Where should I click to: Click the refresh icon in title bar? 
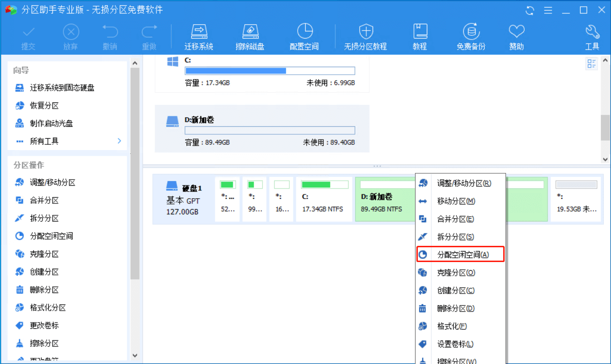click(x=529, y=10)
